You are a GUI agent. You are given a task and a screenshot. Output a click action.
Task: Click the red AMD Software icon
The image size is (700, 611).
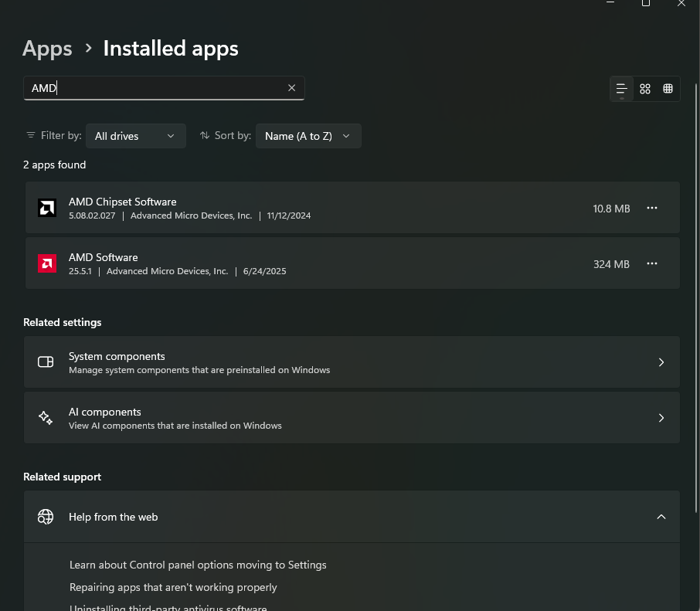[47, 263]
